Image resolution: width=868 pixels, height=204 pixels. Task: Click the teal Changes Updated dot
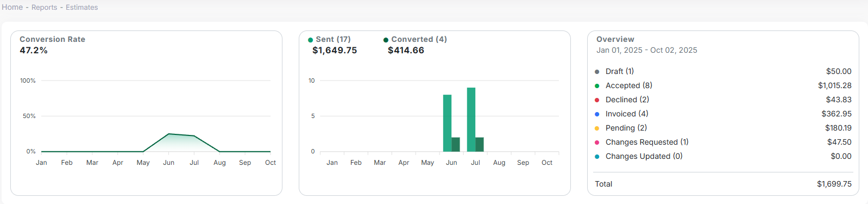597,157
